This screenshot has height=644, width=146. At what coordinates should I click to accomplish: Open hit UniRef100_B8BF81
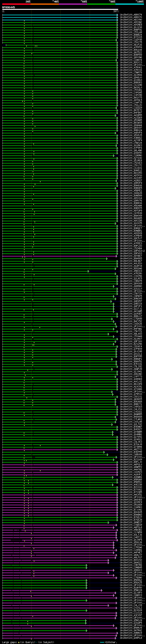coord(131,30)
